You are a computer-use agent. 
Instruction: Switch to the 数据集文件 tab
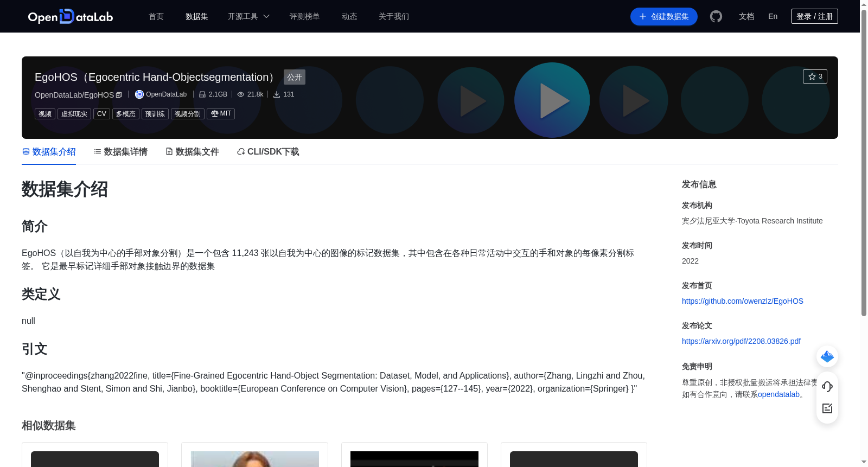(x=192, y=152)
